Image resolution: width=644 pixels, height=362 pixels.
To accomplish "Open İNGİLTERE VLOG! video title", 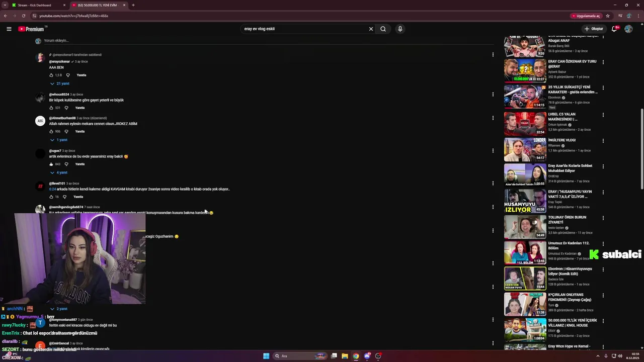I will click(x=561, y=140).
